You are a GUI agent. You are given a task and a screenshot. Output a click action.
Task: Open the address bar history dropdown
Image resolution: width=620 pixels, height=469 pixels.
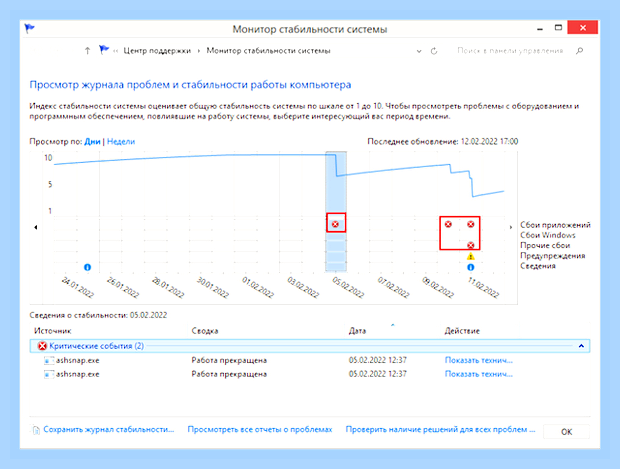pos(419,51)
